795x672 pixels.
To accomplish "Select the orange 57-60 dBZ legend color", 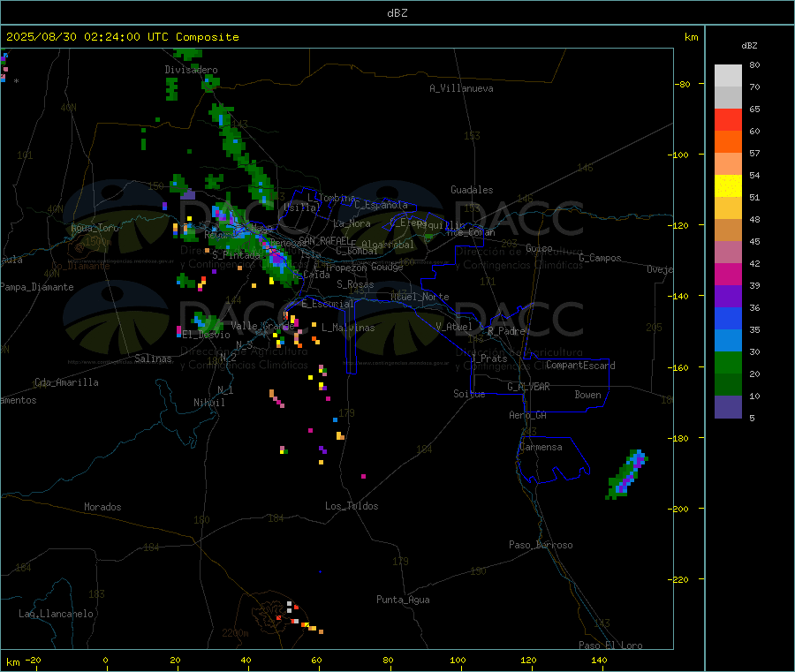I will (x=728, y=142).
